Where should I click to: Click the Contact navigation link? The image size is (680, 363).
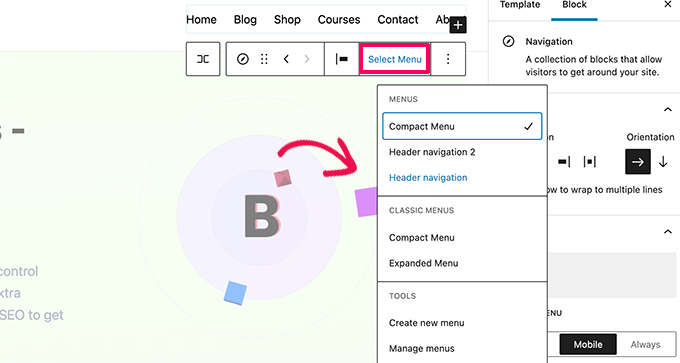click(398, 20)
